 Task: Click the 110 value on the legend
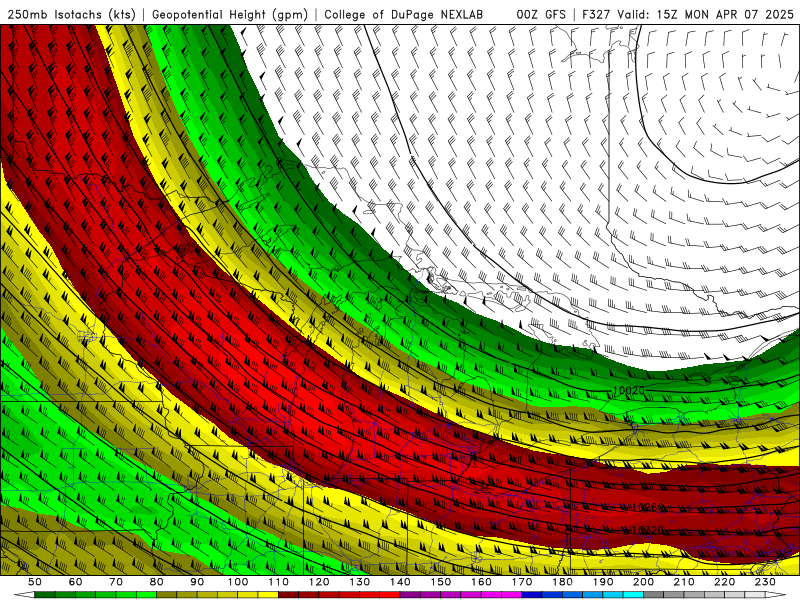point(279,582)
